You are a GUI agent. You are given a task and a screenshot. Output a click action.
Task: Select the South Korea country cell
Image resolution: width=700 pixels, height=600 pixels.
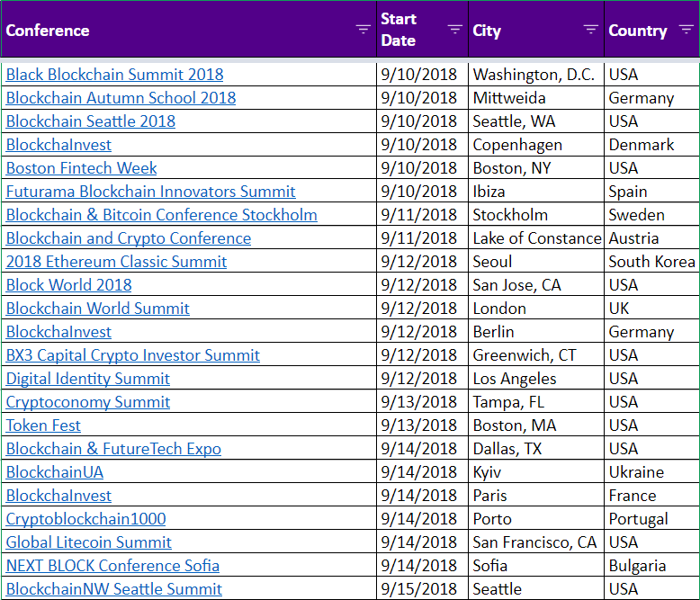coord(651,262)
